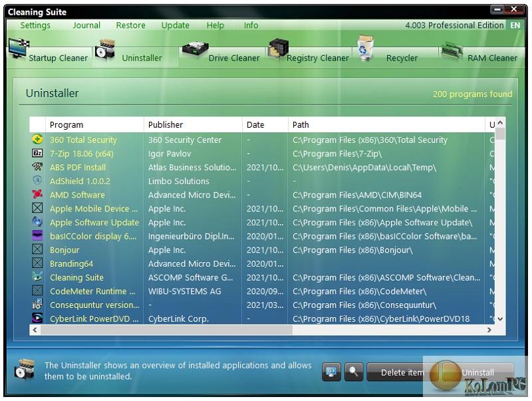Switch to the Registry Cleaner tab
This screenshot has height=401, width=532.
click(x=309, y=58)
